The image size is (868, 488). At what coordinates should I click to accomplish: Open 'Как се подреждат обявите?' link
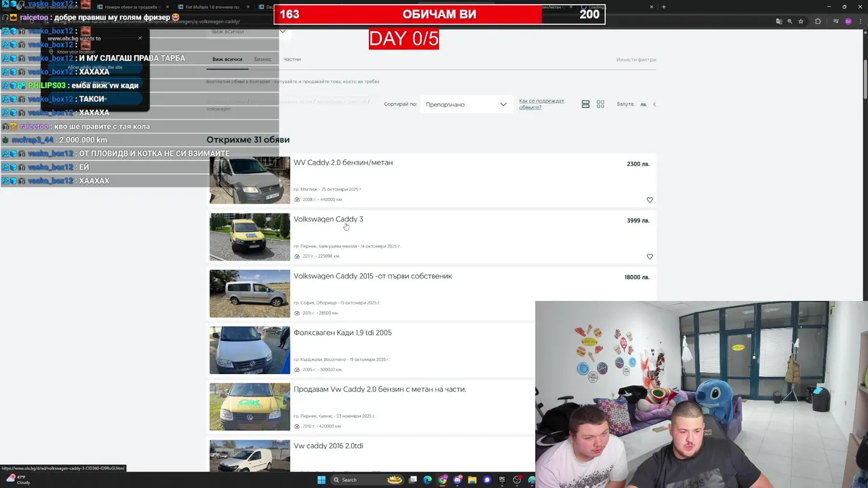tap(542, 104)
